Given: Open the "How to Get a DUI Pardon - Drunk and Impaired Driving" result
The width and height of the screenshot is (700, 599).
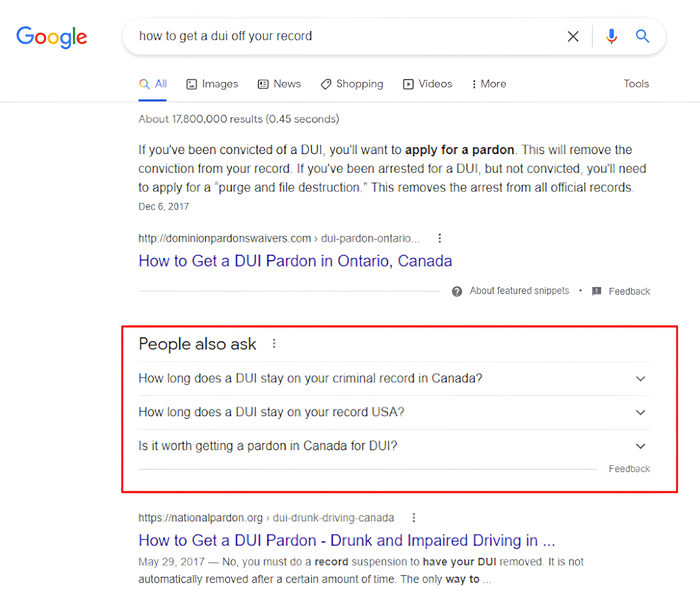Looking at the screenshot, I should 346,540.
